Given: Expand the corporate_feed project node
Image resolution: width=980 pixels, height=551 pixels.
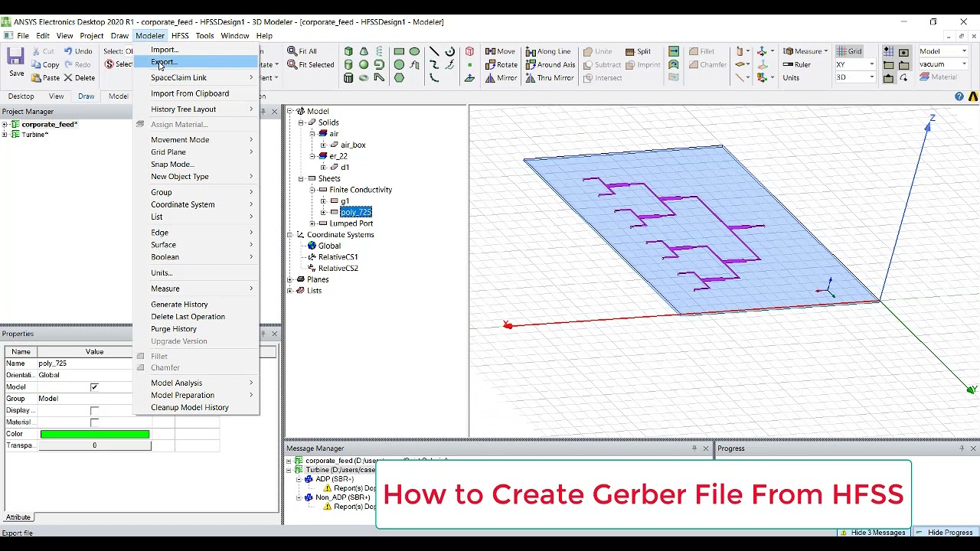Looking at the screenshot, I should click(5, 124).
